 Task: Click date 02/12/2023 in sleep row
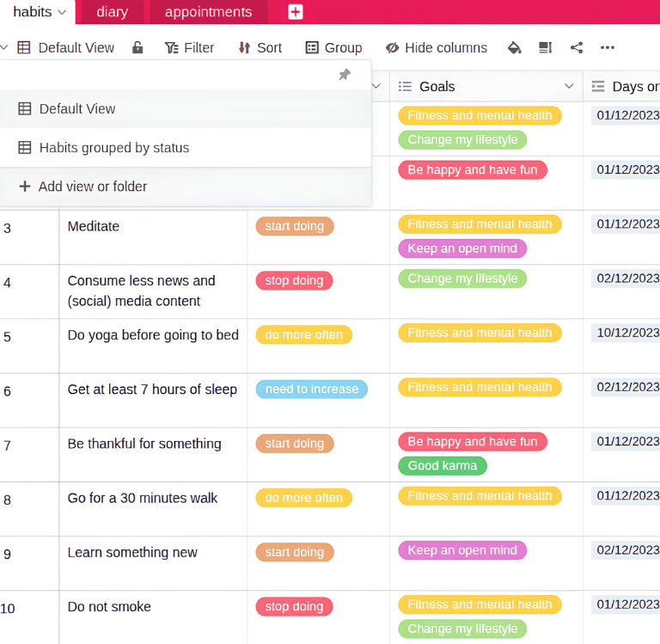[627, 387]
